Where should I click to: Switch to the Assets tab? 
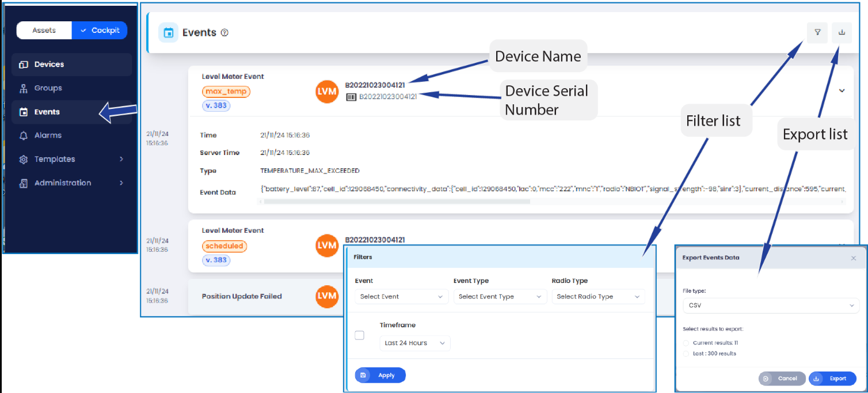tap(44, 31)
